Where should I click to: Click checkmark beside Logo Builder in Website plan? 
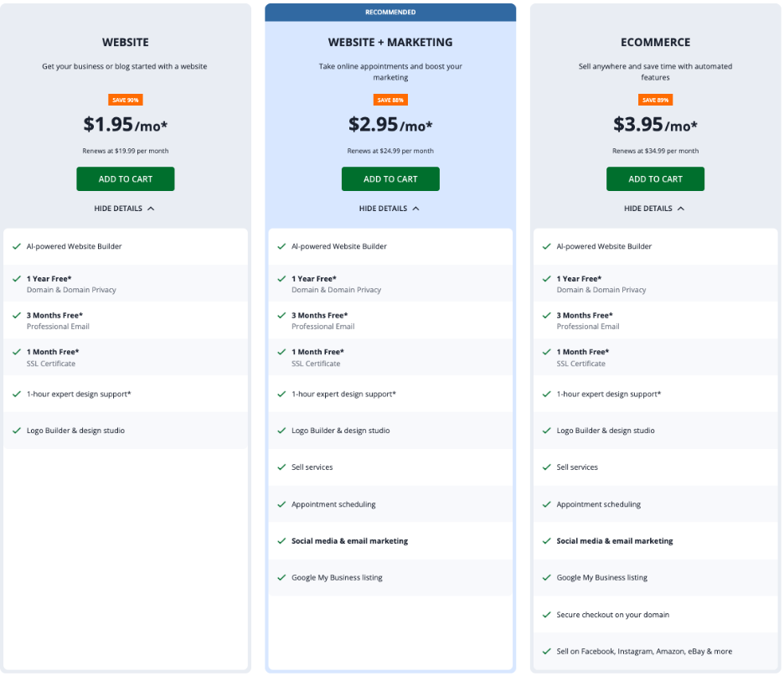click(17, 431)
